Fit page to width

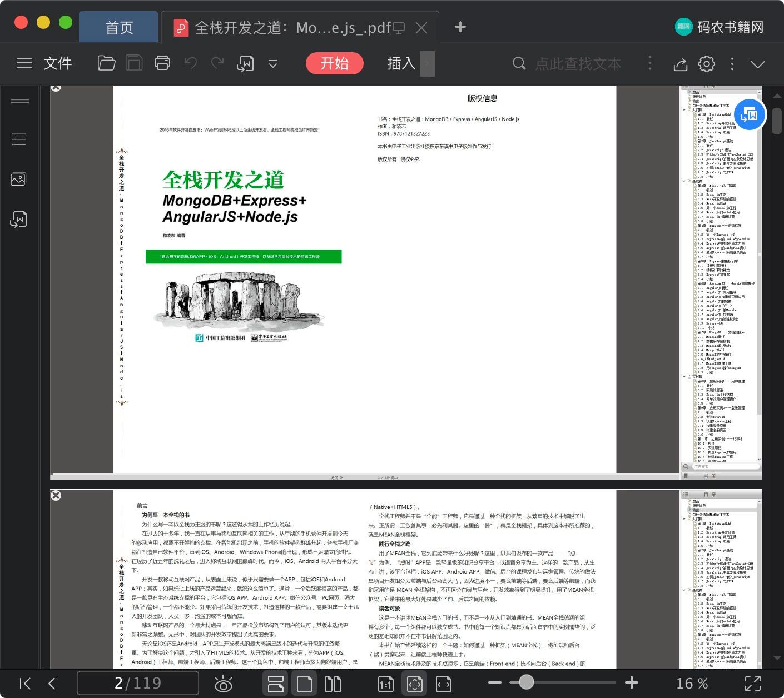[444, 684]
